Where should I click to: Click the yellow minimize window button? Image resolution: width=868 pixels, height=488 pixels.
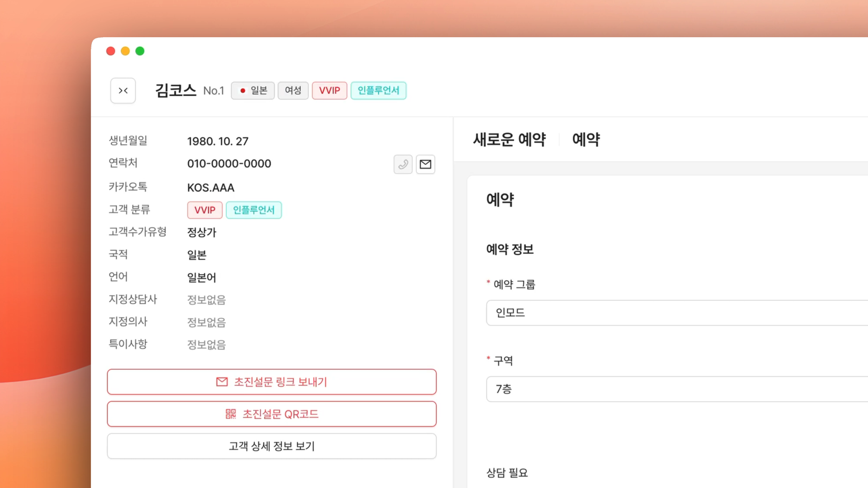[125, 51]
